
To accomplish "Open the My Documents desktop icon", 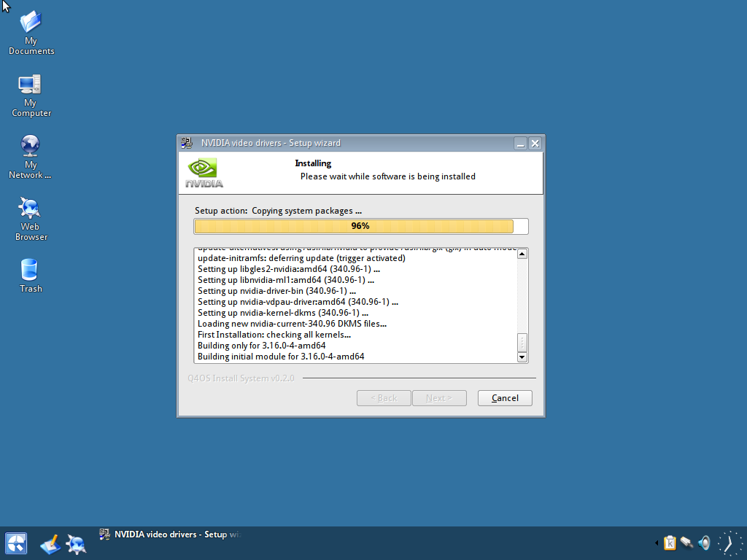I will tap(31, 34).
